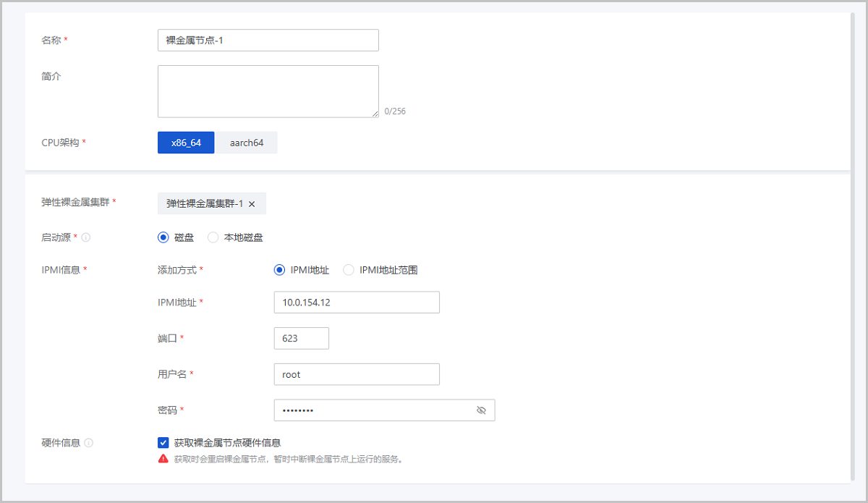
Task: Uncheck 获取裸金属节点硬件信息 checkbox
Action: point(163,443)
